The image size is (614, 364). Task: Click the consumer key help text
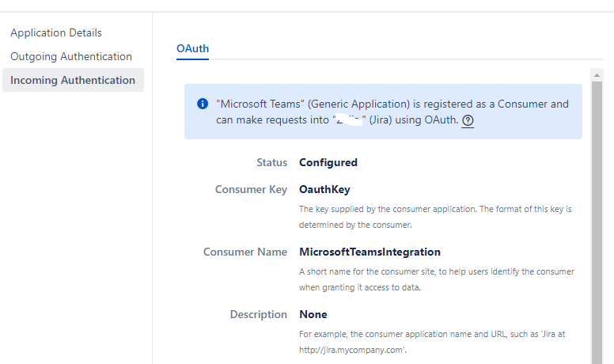point(435,217)
